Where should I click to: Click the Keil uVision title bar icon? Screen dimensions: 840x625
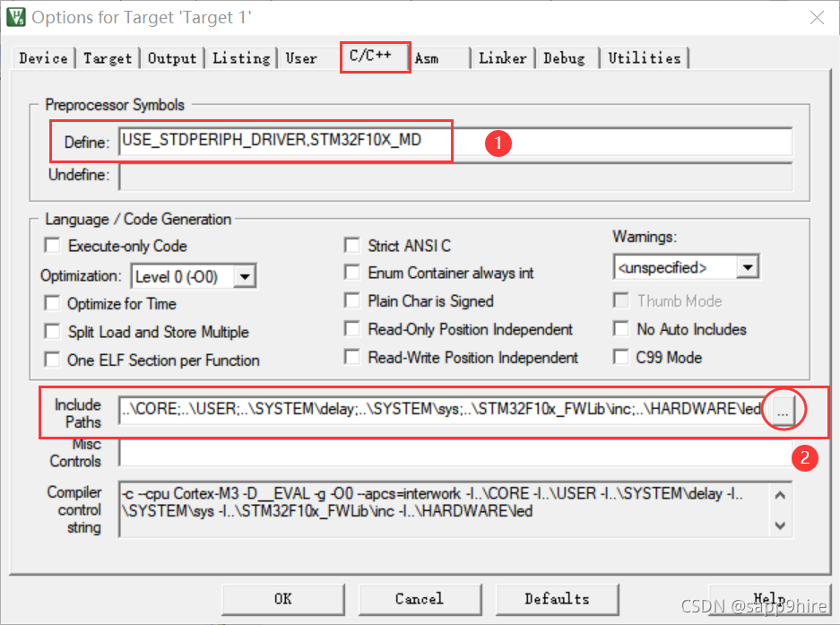click(15, 17)
